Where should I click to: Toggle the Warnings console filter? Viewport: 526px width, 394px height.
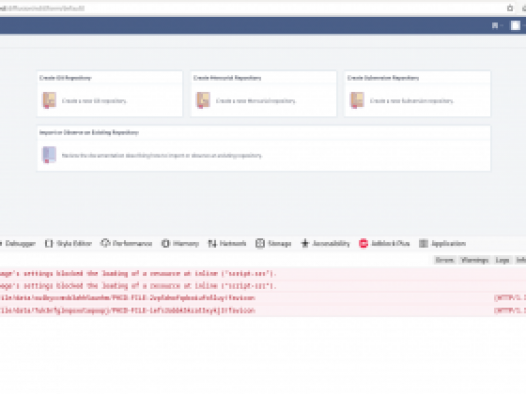coord(474,260)
